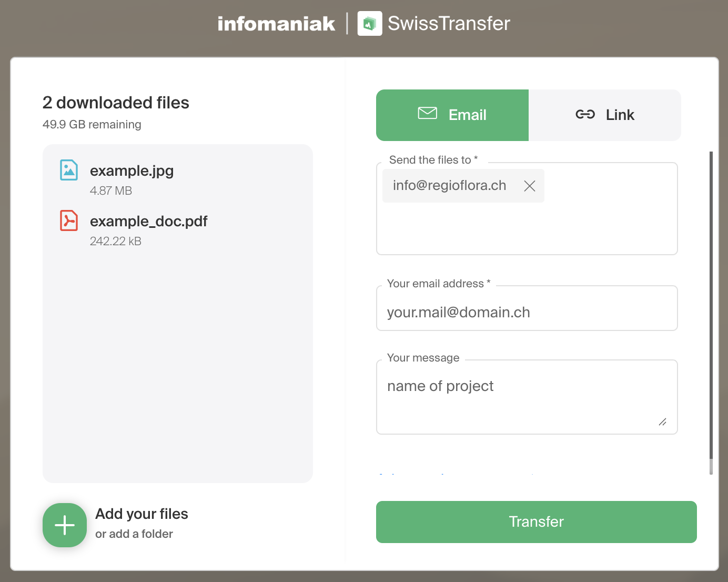This screenshot has height=582, width=728.
Task: Remove the info@regioflora.ch recipient
Action: click(x=530, y=186)
